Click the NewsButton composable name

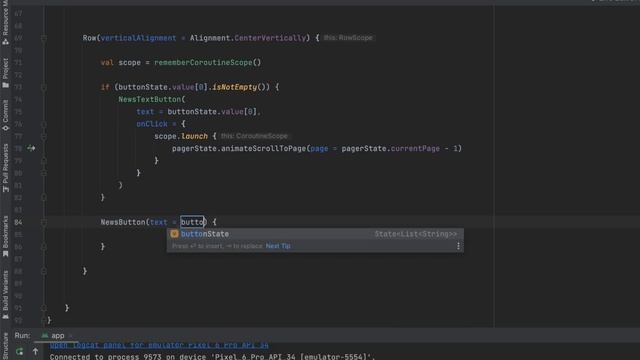tap(123, 222)
